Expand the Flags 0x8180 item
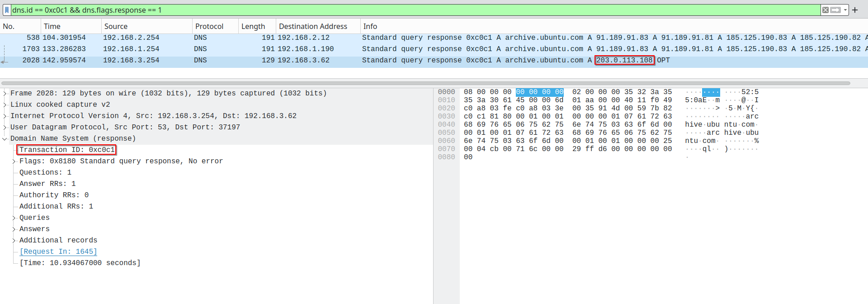Image resolution: width=868 pixels, height=304 pixels. click(x=14, y=161)
